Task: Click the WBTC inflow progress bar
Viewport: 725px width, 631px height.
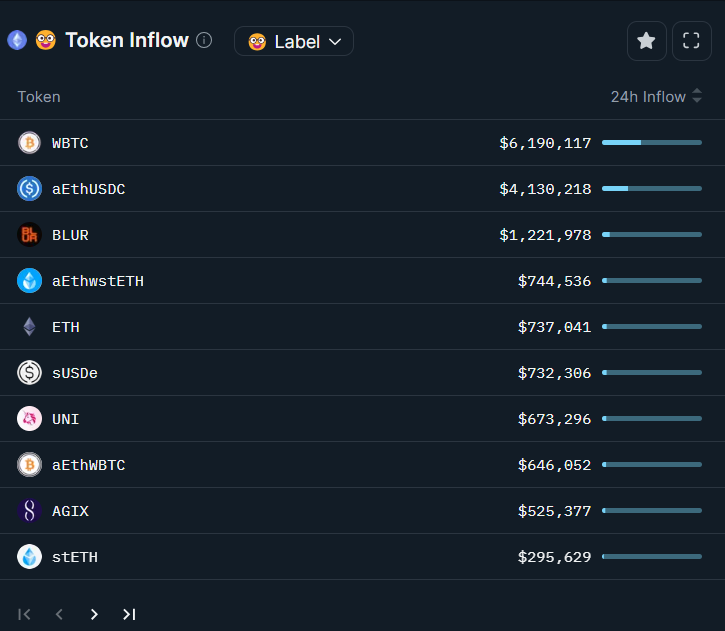Action: [x=651, y=143]
